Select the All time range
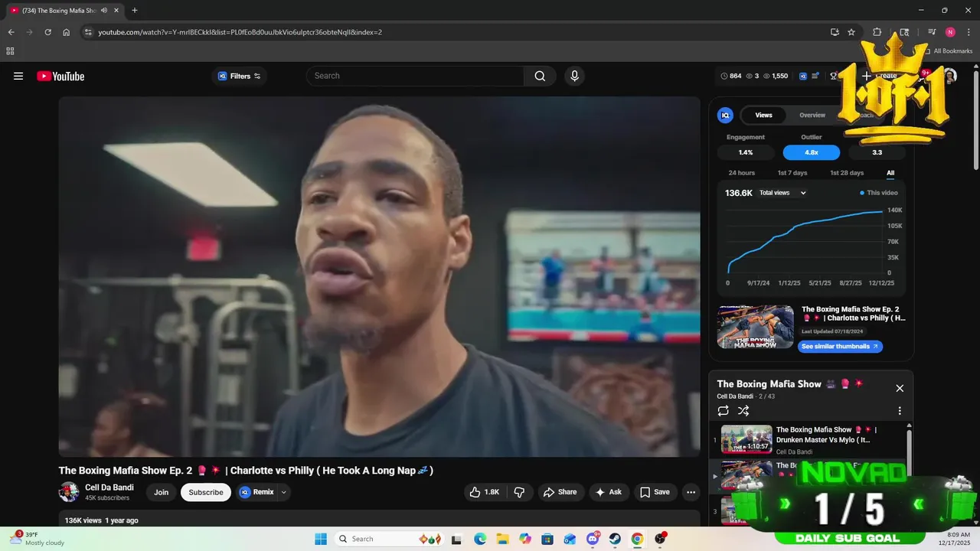 (x=890, y=173)
